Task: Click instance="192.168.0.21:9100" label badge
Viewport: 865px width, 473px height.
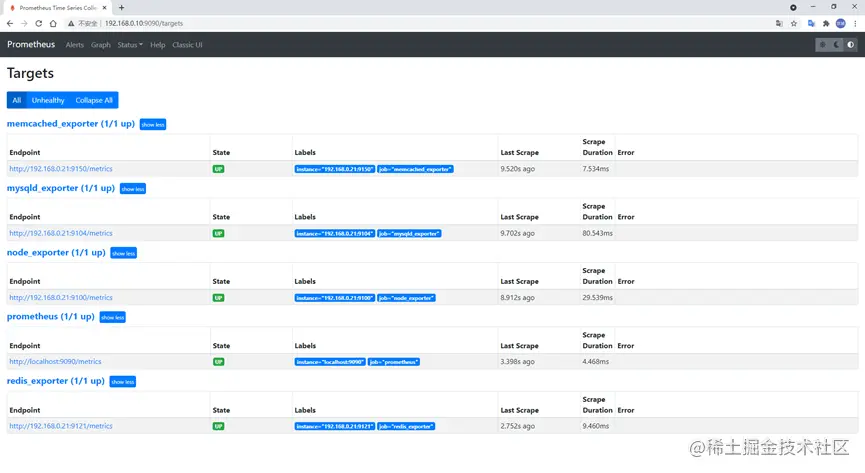Action: (334, 297)
